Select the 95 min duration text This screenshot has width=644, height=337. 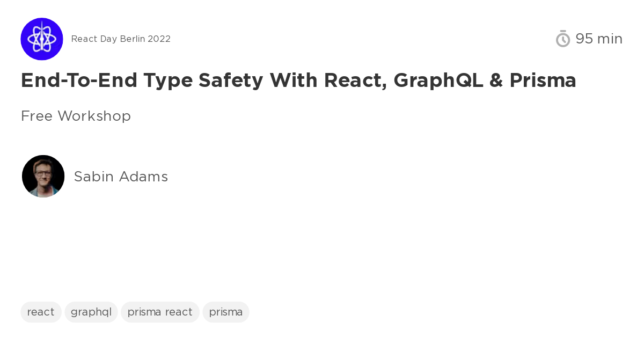click(x=599, y=39)
